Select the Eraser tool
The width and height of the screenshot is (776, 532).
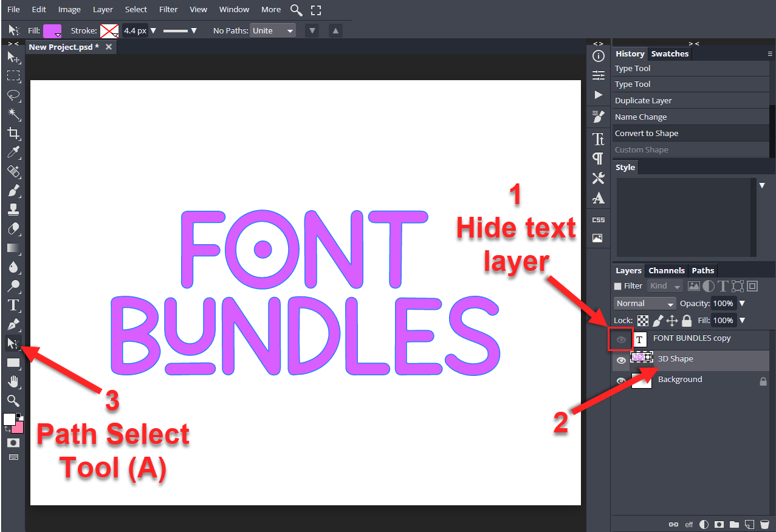tap(13, 229)
